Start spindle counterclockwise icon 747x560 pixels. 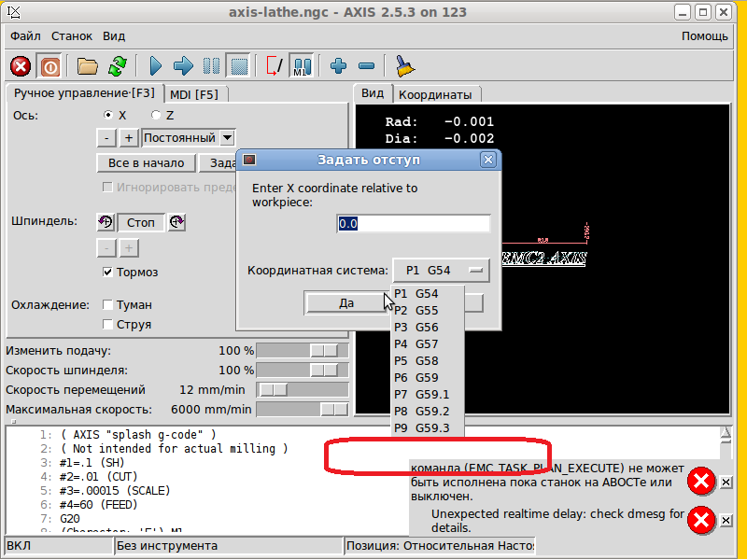click(106, 222)
